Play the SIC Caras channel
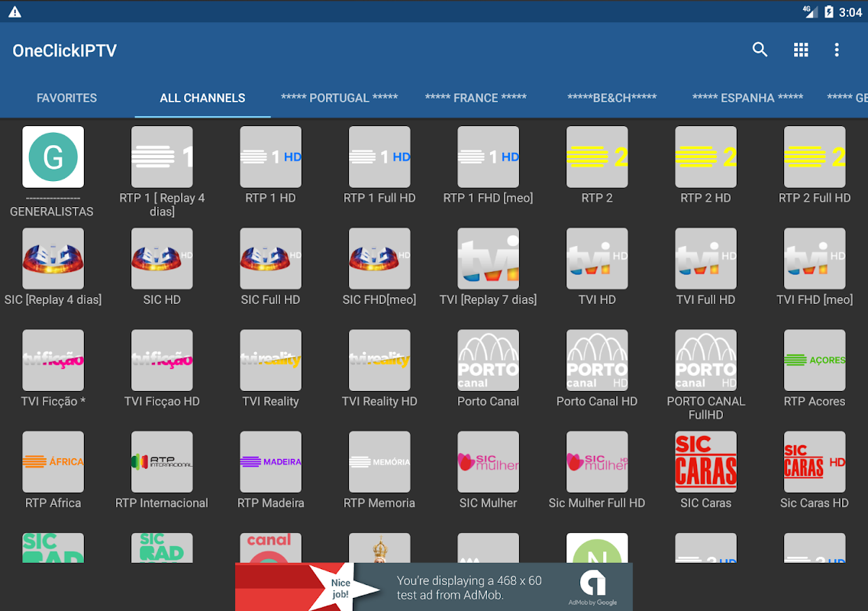Viewport: 868px width, 611px height. pyautogui.click(x=706, y=462)
